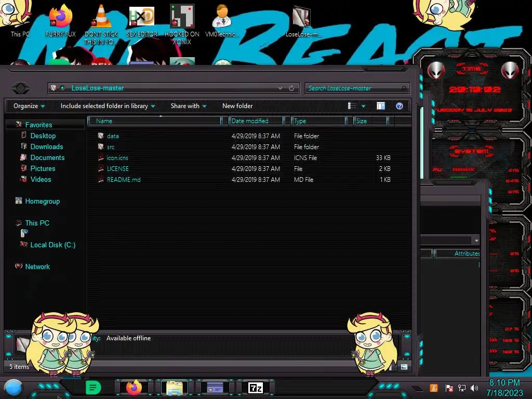Open the purple window taskbar app
Viewport: 532px width, 399px height.
pyautogui.click(x=215, y=388)
